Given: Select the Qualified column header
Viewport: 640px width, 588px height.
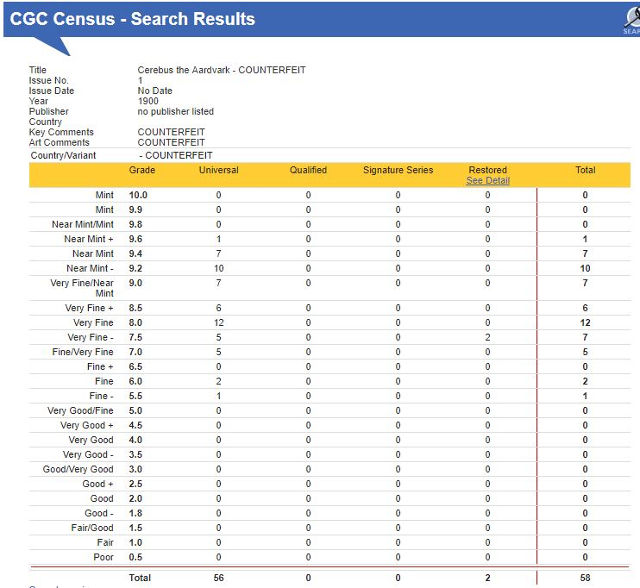Looking at the screenshot, I should 308,170.
